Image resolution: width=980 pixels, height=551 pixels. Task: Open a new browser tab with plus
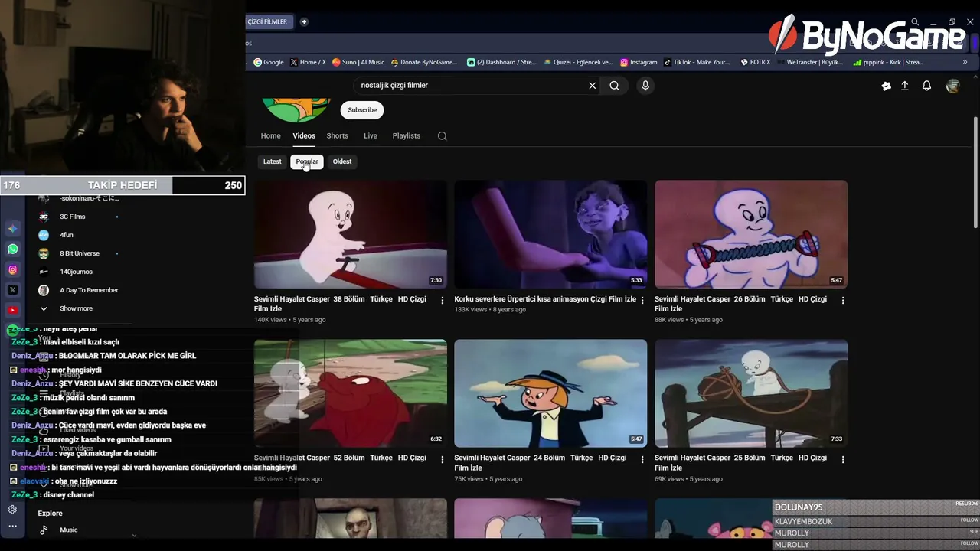pyautogui.click(x=304, y=21)
